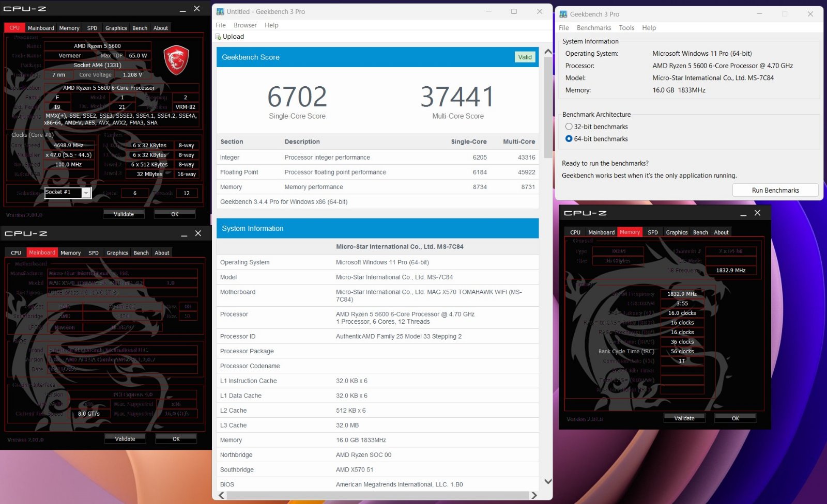
Task: Switch to CPU tab in the Memory CPU-Z window
Action: 575,232
